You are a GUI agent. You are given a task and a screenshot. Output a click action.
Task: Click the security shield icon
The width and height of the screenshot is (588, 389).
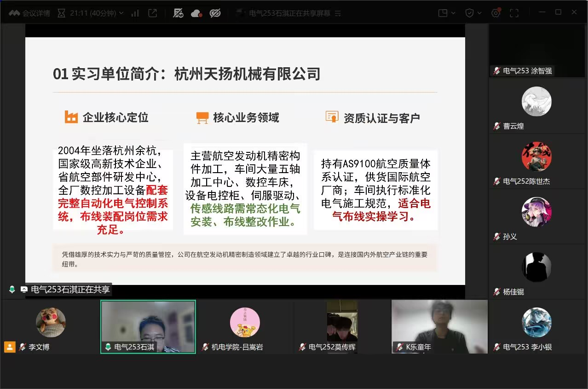(469, 13)
